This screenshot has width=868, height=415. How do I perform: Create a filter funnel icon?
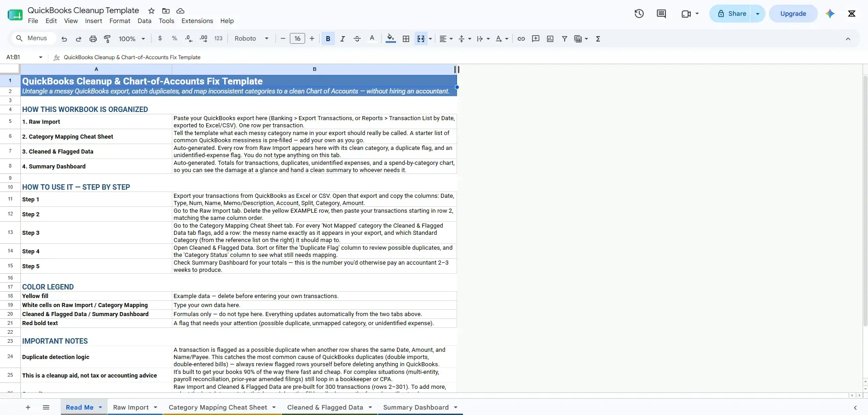coord(565,39)
